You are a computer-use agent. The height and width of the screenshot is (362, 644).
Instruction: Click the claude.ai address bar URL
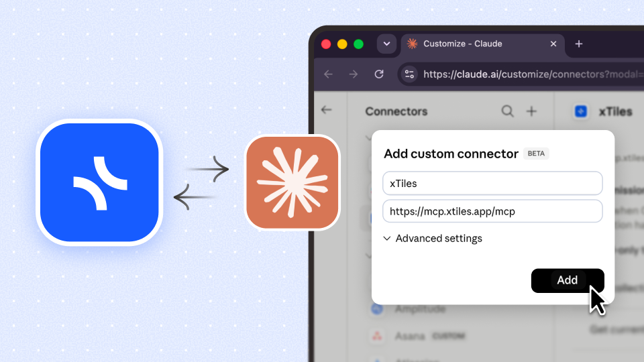pos(533,74)
